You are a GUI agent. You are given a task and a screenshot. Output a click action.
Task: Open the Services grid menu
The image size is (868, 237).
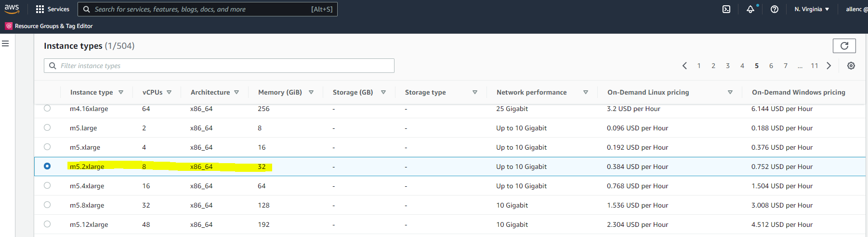coord(53,9)
